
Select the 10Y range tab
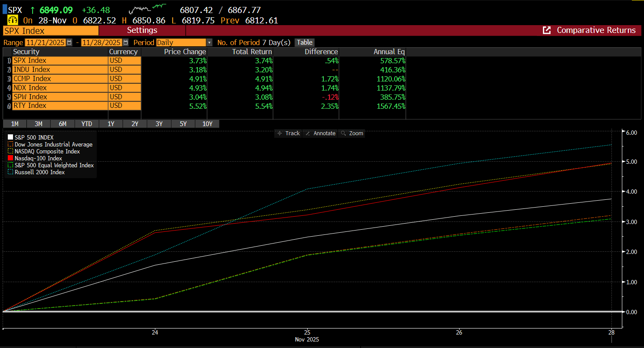click(x=207, y=124)
